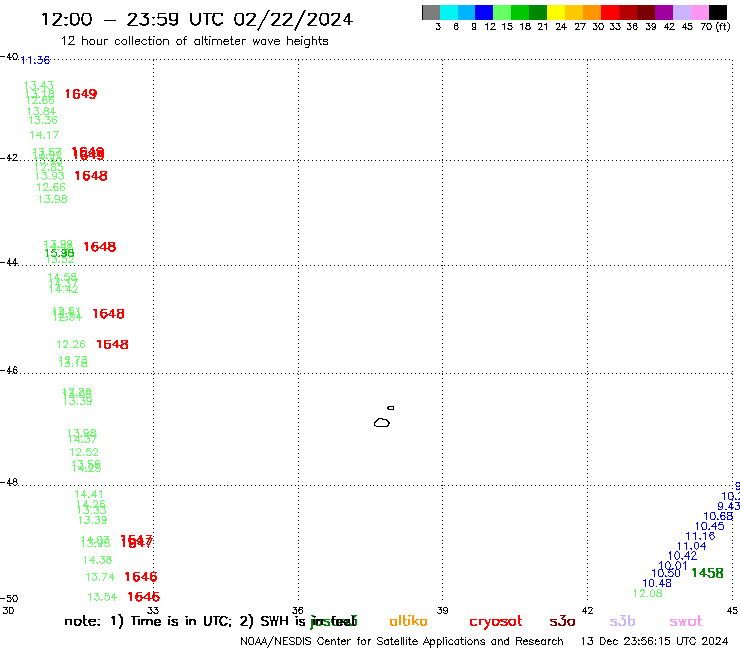Click the green '13.54' wave height value

point(102,597)
